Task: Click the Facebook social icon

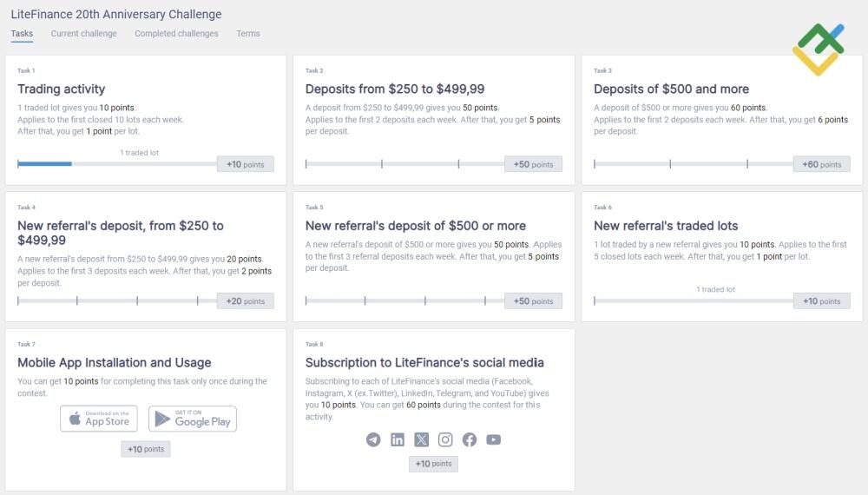Action: pos(470,439)
